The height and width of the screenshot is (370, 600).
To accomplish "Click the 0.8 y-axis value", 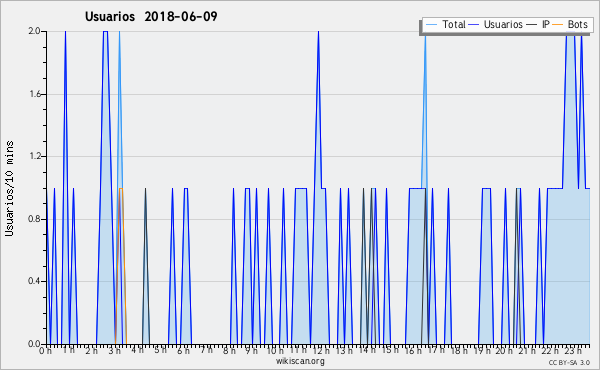I will 35,219.
